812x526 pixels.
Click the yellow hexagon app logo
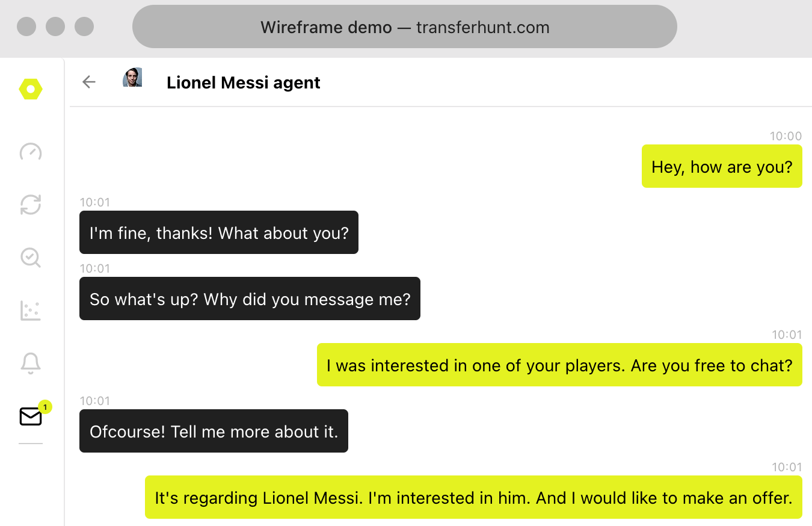(x=31, y=89)
